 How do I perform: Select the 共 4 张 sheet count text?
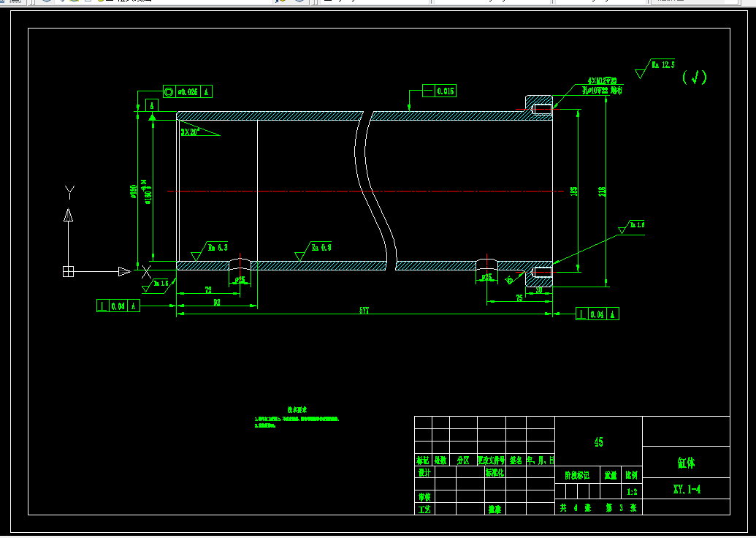click(x=576, y=508)
